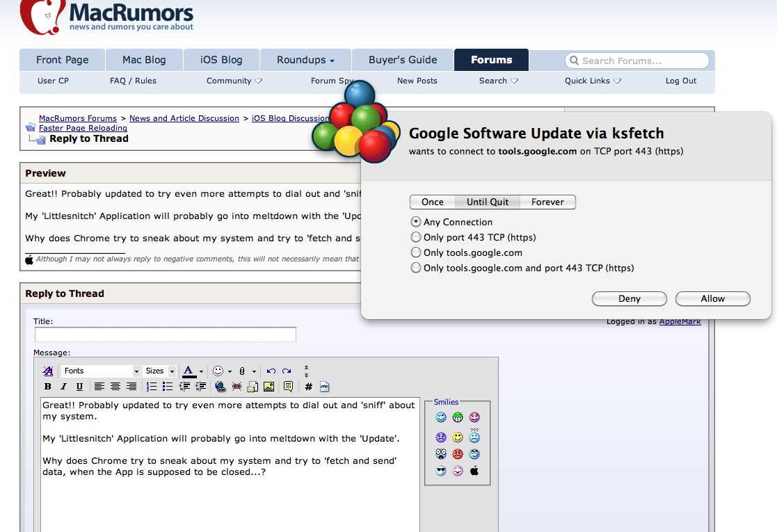Screen dimensions: 777x532
Task: Click inside the Message text area
Action: 230,465
